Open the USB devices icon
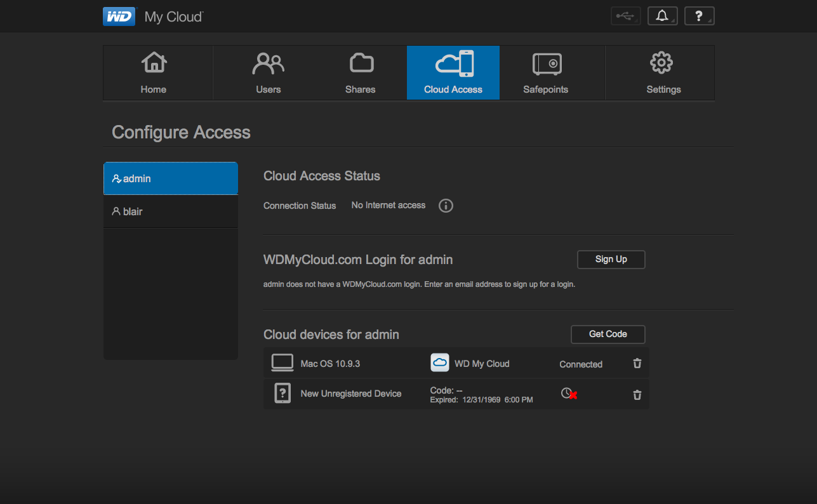 coord(625,17)
